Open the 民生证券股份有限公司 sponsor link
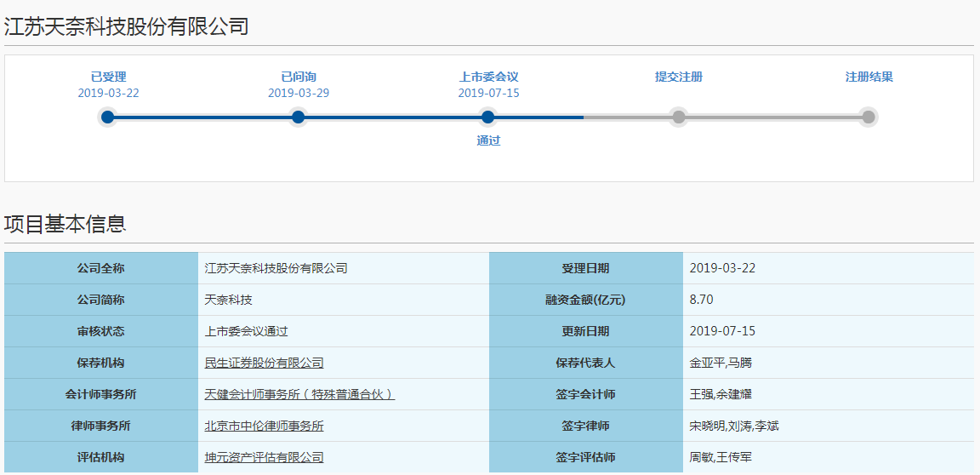This screenshot has width=980, height=475. 264,363
